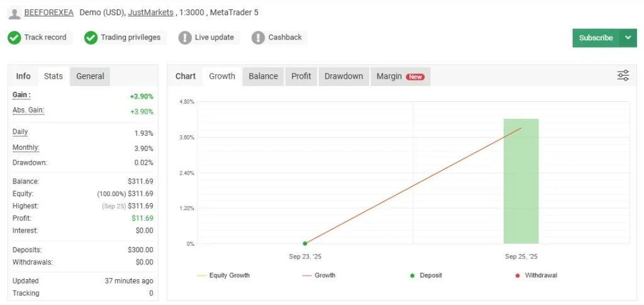Switch to the General tab
This screenshot has width=644, height=305.
pos(90,76)
